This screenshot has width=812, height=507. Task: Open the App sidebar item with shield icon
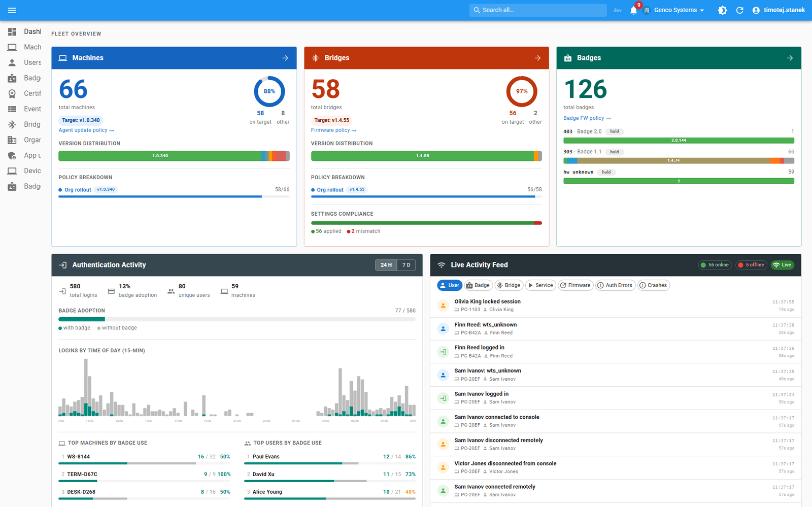pyautogui.click(x=24, y=155)
